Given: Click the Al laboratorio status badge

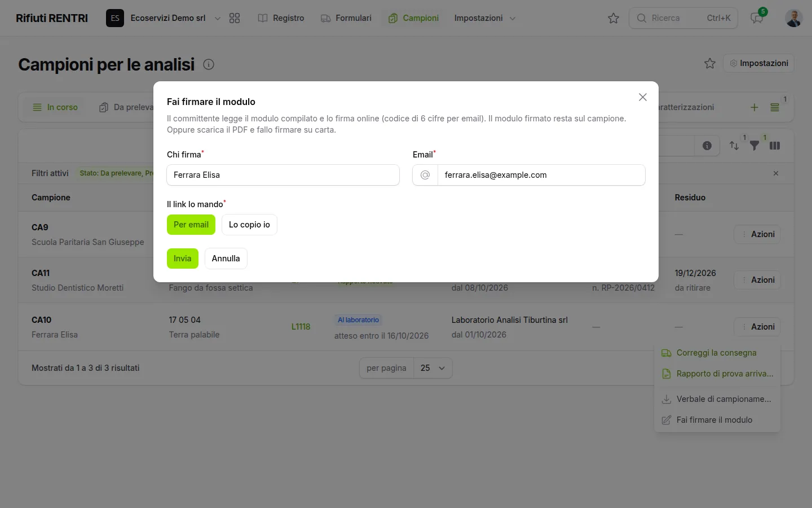Looking at the screenshot, I should pyautogui.click(x=359, y=320).
